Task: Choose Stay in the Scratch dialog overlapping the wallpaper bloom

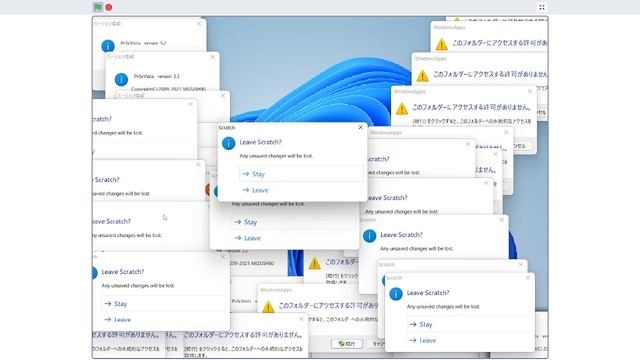Action: point(301,174)
